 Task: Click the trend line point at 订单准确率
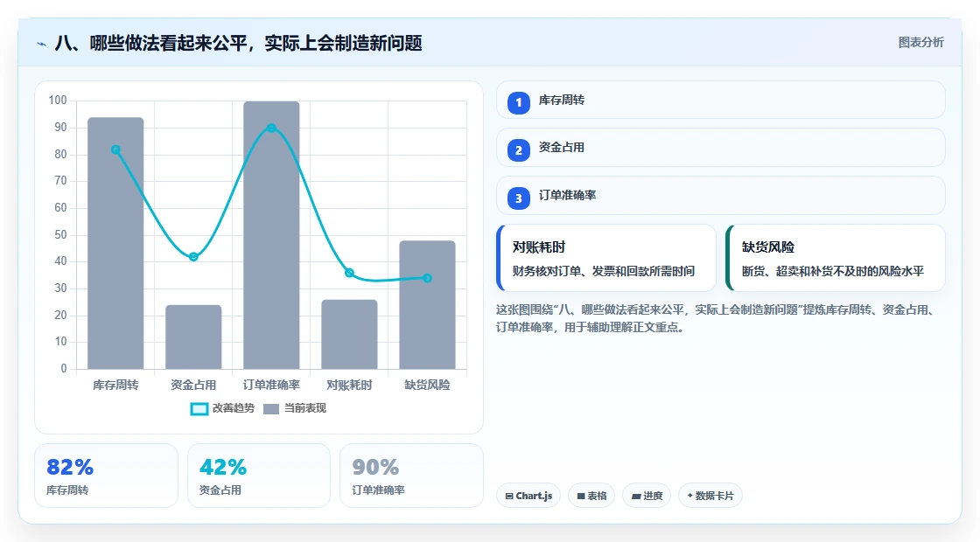271,128
